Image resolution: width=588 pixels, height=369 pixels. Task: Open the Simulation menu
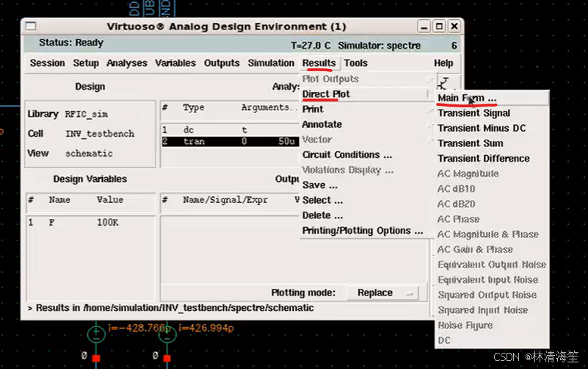pos(271,63)
